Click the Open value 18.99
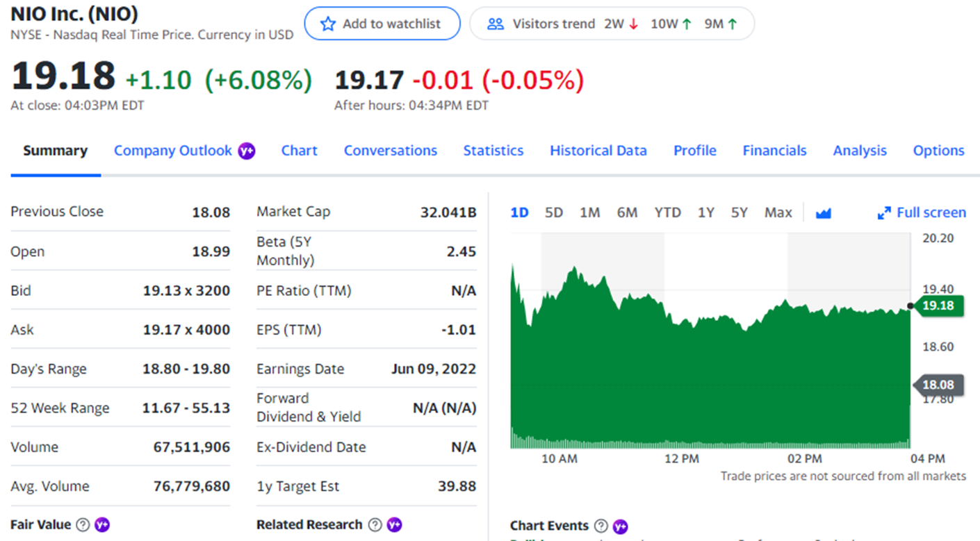This screenshot has height=541, width=980. coord(211,251)
